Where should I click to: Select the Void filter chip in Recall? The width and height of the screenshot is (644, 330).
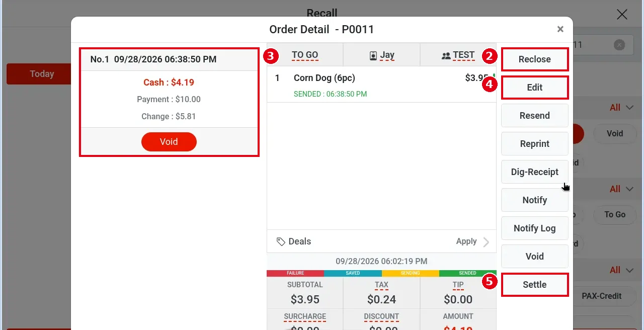(x=615, y=134)
